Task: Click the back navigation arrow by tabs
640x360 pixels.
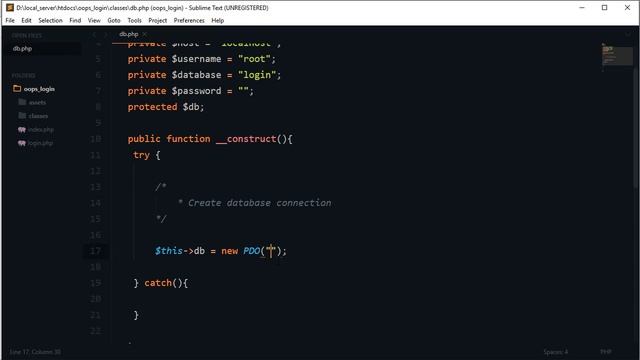Action: (94, 35)
